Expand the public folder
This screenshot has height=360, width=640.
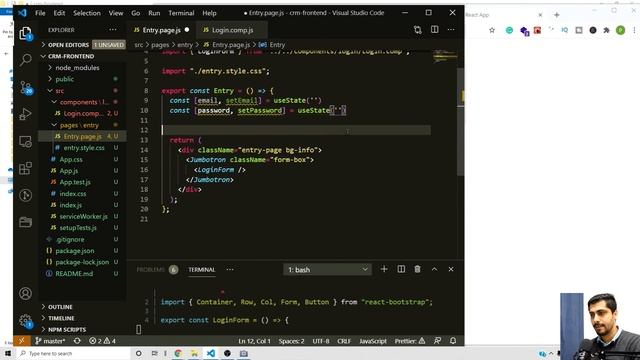click(83, 79)
